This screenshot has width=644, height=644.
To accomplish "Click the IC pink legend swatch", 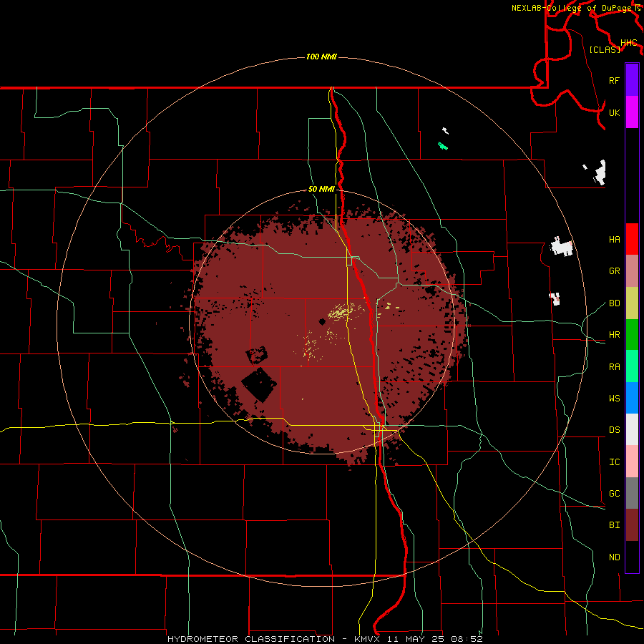I will point(632,462).
